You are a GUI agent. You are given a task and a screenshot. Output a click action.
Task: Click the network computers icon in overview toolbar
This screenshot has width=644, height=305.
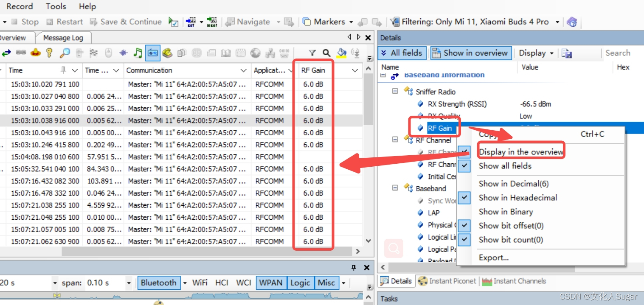click(x=270, y=53)
